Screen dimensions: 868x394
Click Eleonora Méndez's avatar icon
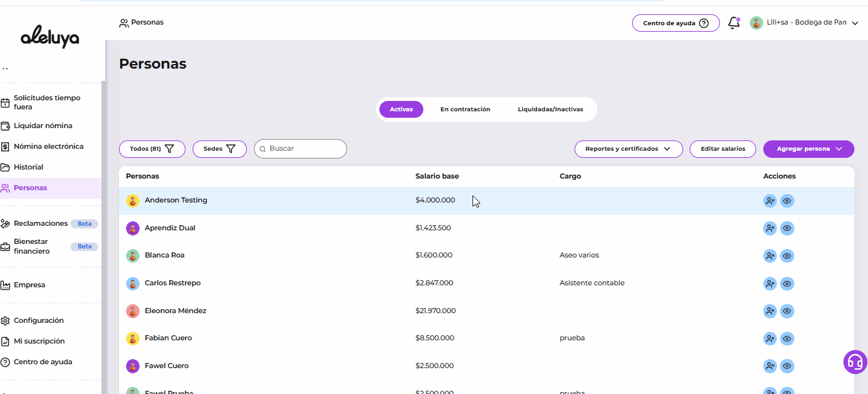pyautogui.click(x=132, y=311)
